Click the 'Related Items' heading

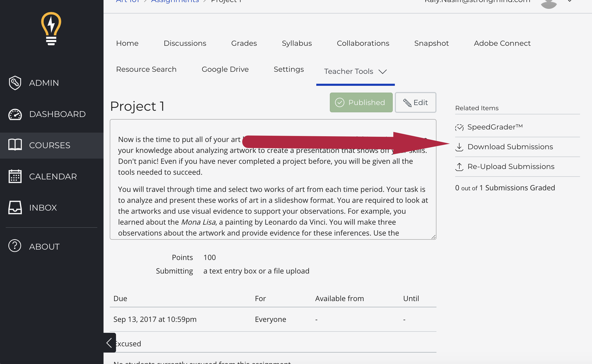click(477, 108)
